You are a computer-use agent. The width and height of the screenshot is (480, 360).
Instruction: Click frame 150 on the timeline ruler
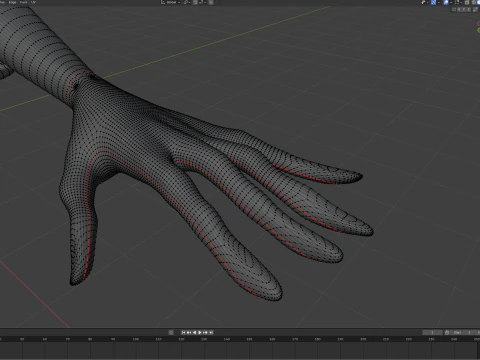(x=249, y=339)
